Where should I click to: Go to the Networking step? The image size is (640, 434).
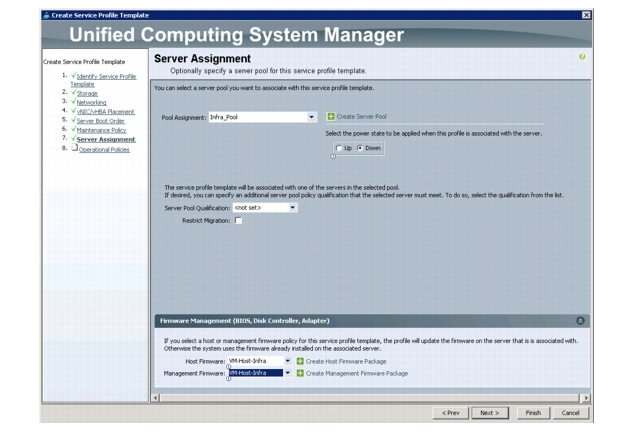[x=91, y=102]
